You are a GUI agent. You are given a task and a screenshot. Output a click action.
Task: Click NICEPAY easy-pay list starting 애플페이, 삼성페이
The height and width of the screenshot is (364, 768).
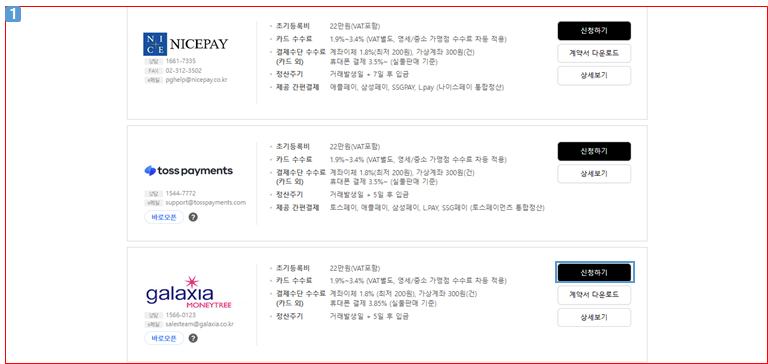[x=416, y=88]
